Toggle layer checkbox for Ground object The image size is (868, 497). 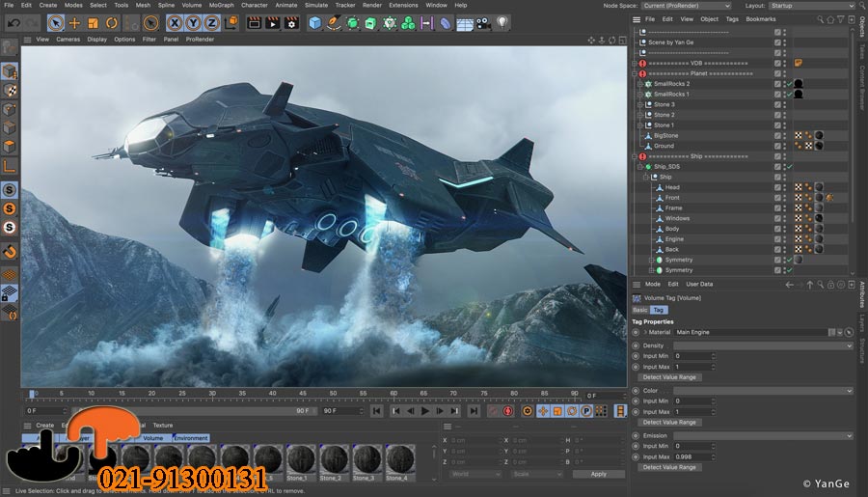click(777, 146)
